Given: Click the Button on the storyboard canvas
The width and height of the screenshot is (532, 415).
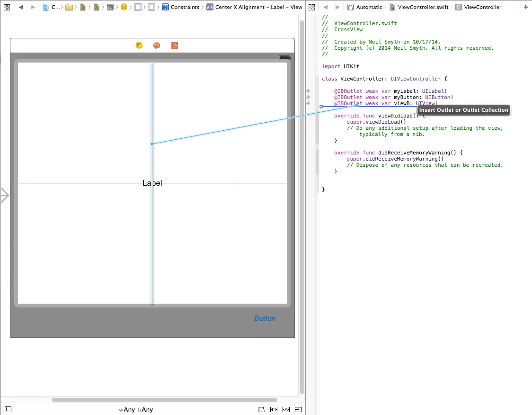Looking at the screenshot, I should tap(265, 318).
